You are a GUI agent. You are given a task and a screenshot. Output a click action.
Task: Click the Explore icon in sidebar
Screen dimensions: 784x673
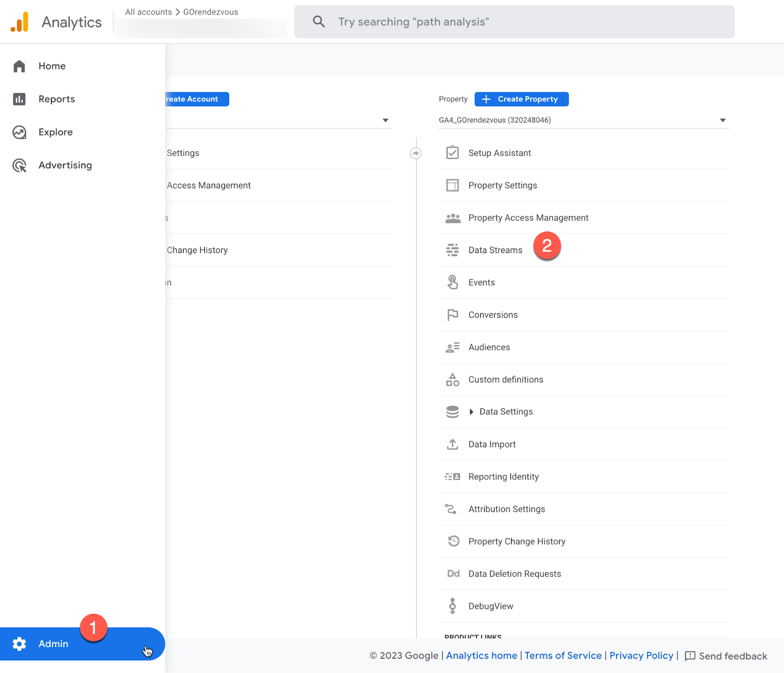click(19, 132)
